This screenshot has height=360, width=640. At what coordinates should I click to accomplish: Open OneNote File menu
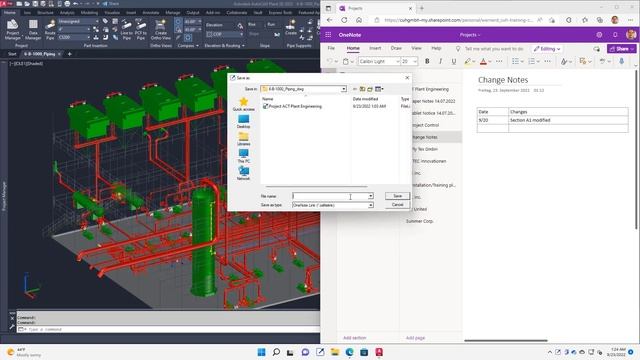click(x=331, y=48)
